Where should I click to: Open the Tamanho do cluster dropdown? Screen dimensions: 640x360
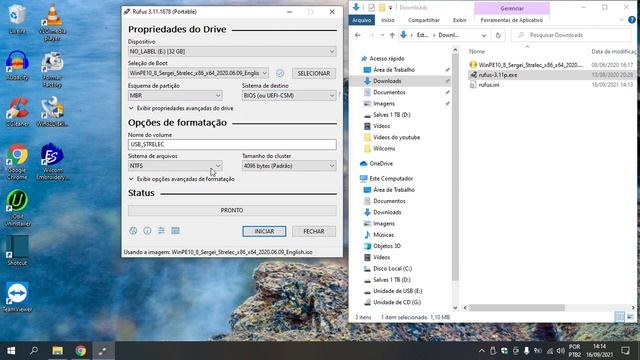[289, 166]
